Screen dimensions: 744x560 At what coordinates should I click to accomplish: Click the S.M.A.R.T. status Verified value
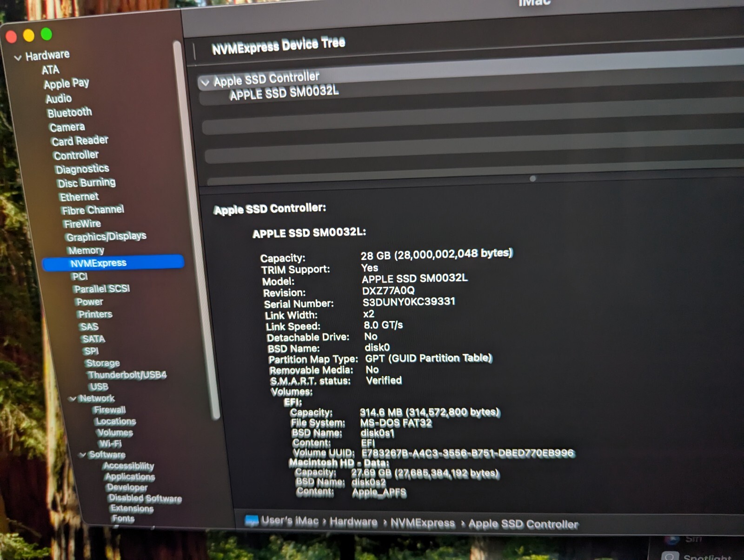384,380
